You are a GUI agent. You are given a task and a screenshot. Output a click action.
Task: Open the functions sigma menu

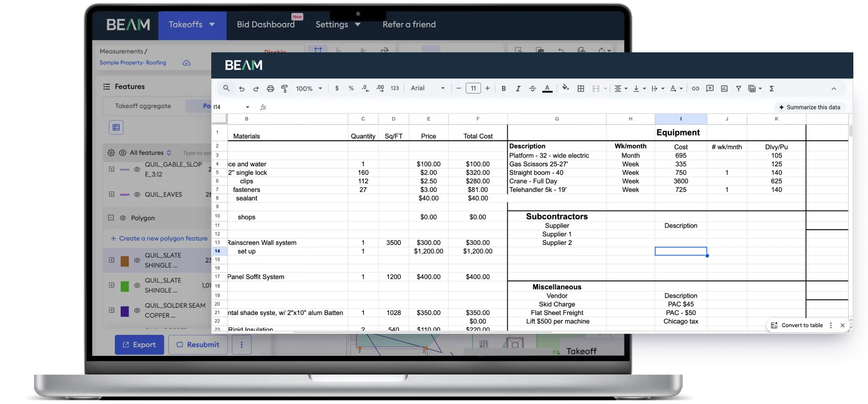[x=771, y=88]
